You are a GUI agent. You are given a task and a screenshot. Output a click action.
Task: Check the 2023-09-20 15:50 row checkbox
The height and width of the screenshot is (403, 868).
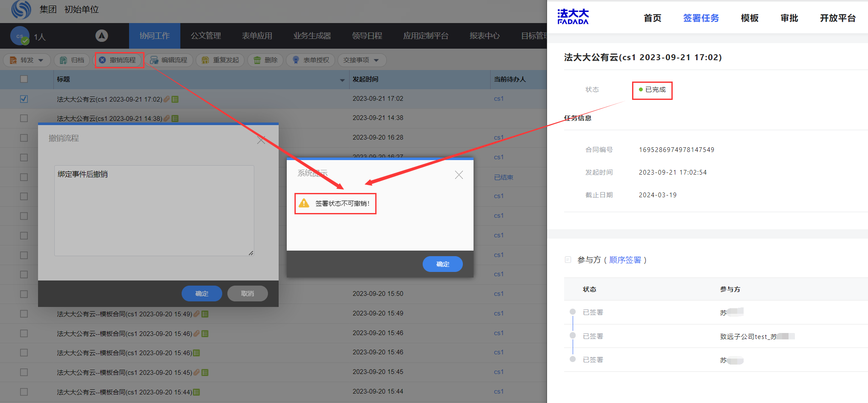[24, 294]
